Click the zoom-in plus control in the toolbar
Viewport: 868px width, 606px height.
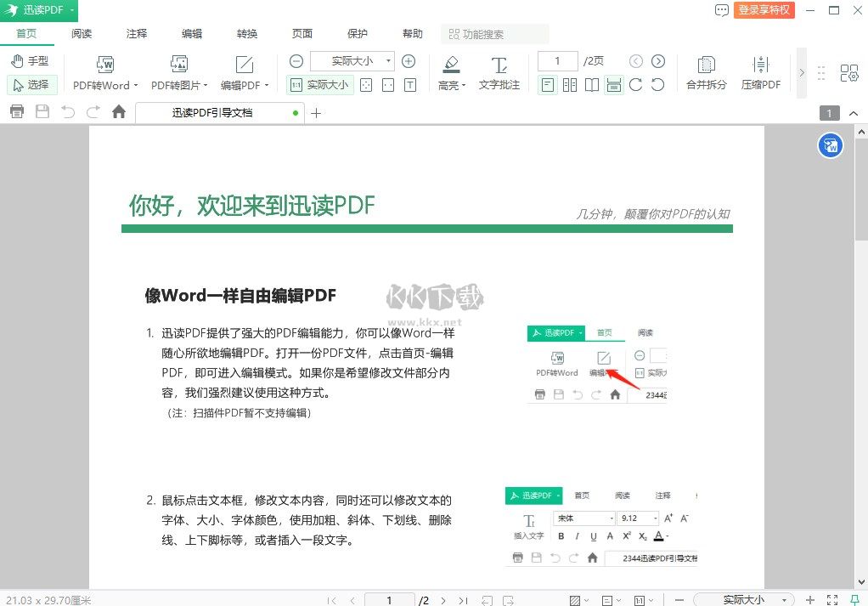[408, 60]
